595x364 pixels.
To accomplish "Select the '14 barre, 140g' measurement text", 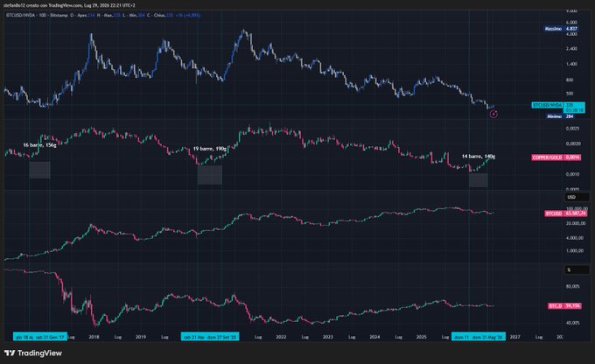I will click(x=478, y=157).
